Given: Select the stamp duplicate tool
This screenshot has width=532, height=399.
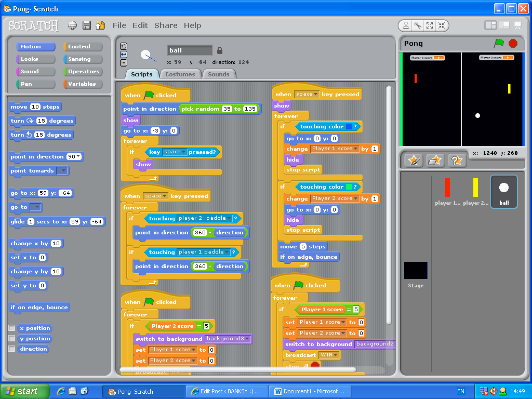Looking at the screenshot, I should (x=406, y=25).
